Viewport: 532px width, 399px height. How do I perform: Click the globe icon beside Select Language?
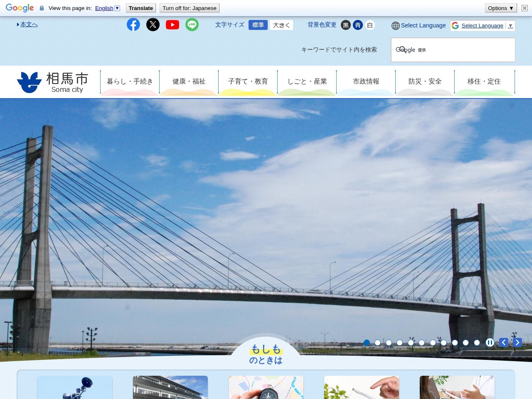(x=396, y=26)
